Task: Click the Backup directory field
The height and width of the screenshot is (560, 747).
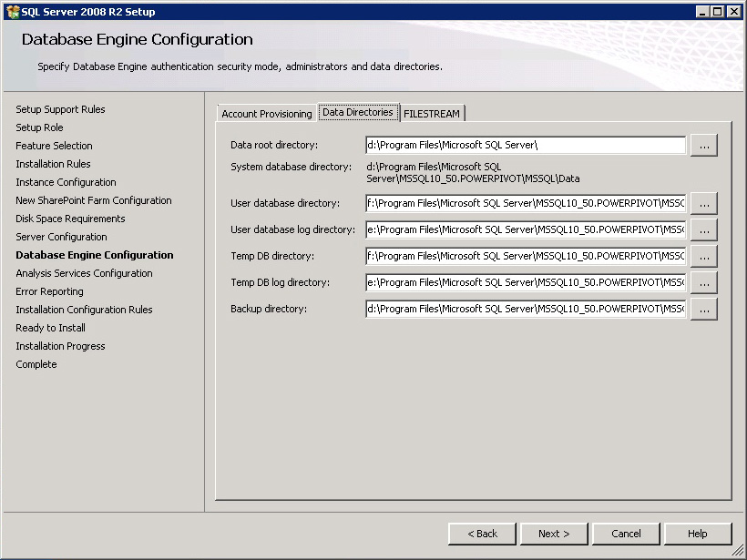Action: pyautogui.click(x=526, y=309)
